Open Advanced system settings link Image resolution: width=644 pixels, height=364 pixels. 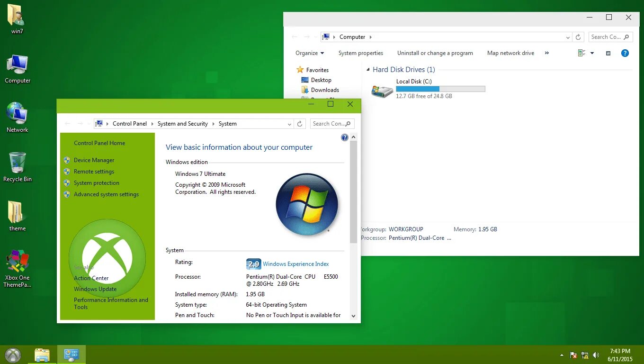(106, 194)
